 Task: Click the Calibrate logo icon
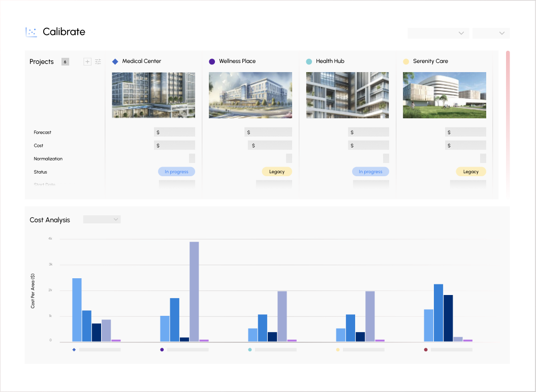click(x=31, y=32)
